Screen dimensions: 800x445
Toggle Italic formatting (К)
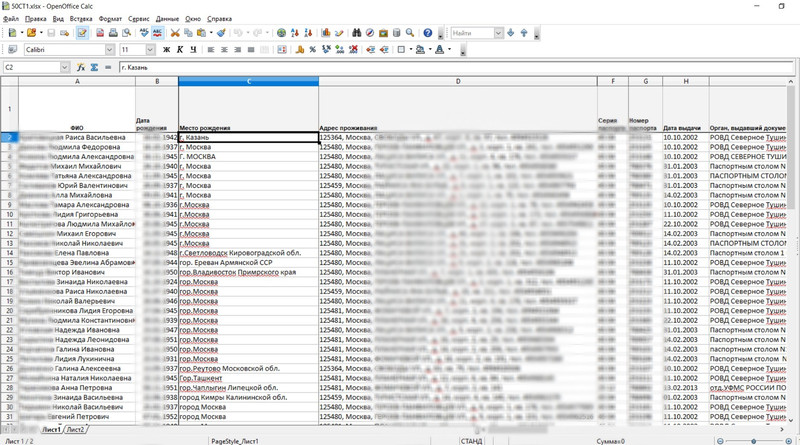(179, 49)
